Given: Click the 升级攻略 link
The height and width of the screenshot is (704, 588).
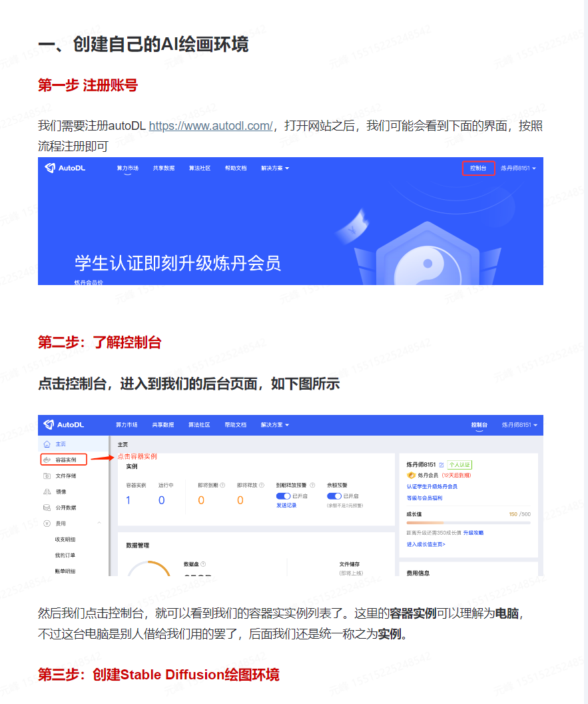Looking at the screenshot, I should (473, 533).
